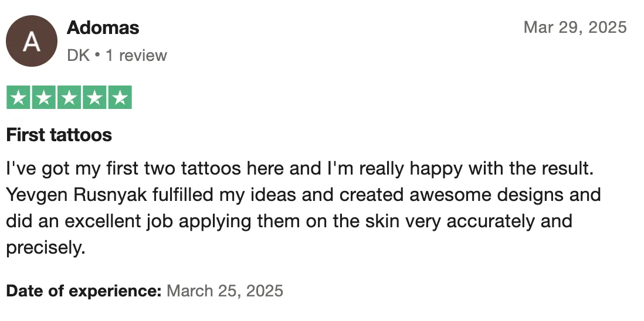Click the March 25, 2025 experience date
Viewport: 644px width, 321px height.
(225, 291)
